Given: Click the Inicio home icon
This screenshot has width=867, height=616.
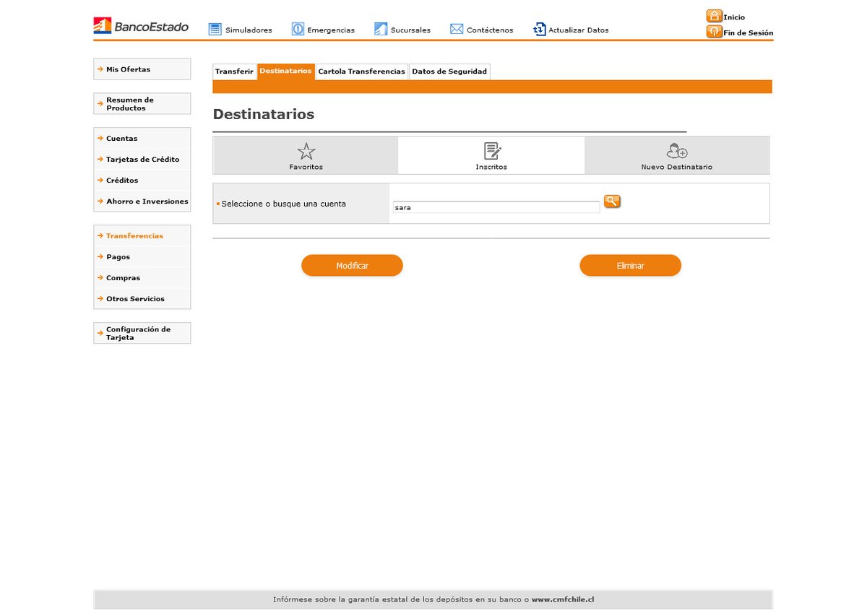Looking at the screenshot, I should pos(714,16).
